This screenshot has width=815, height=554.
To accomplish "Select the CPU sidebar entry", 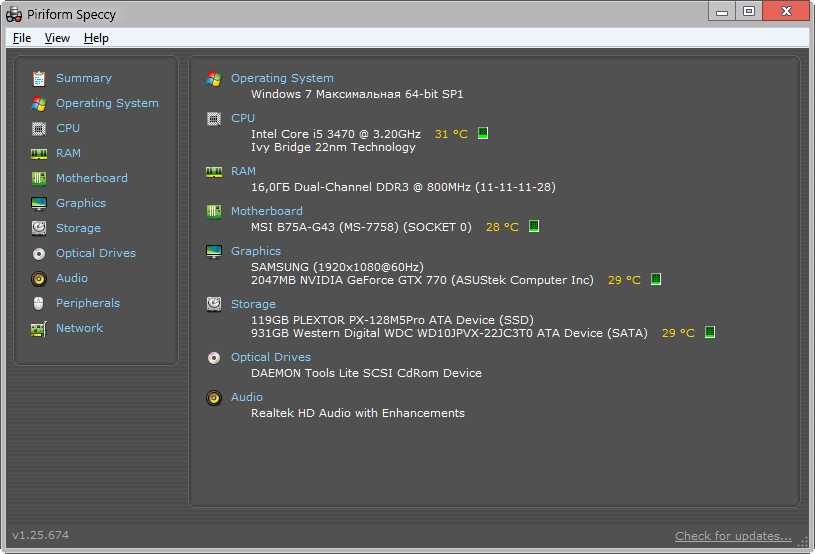I will 68,128.
